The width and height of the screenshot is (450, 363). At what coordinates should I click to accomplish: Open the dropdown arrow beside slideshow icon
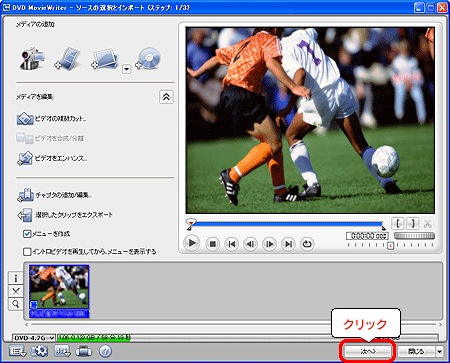[x=126, y=69]
